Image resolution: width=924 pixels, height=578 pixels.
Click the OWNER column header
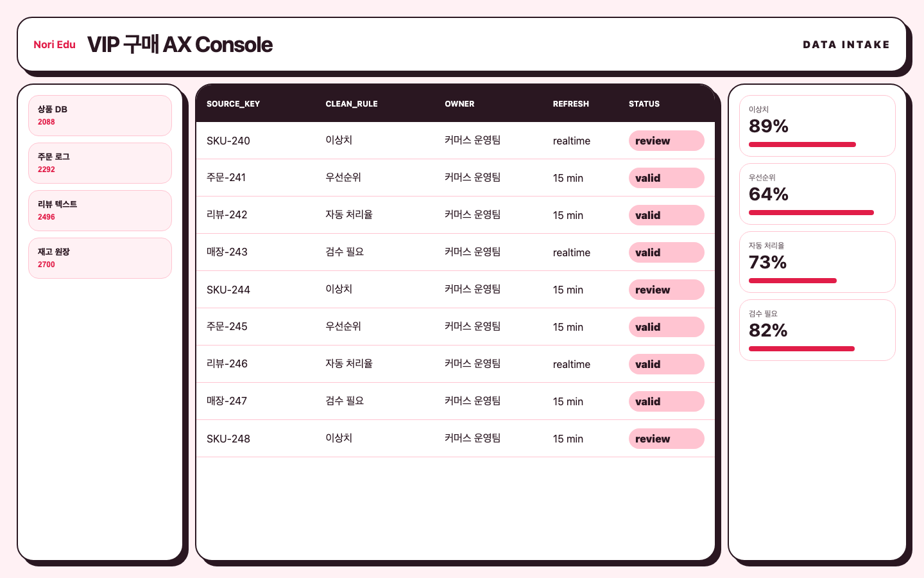459,103
